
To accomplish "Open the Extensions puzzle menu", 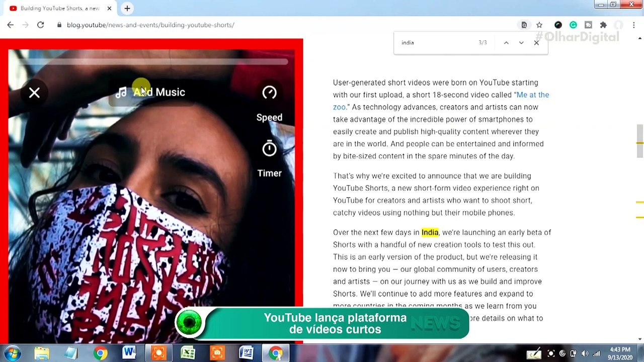I will point(603,25).
